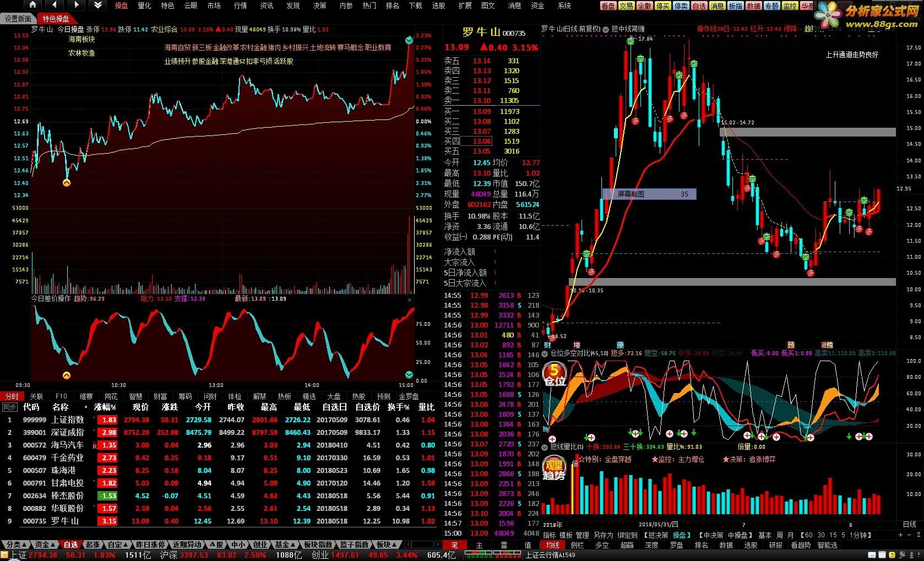Image resolution: width=924 pixels, height=561 pixels.
Task: Click the 5 仓位 indicator badge
Action: [x=555, y=374]
